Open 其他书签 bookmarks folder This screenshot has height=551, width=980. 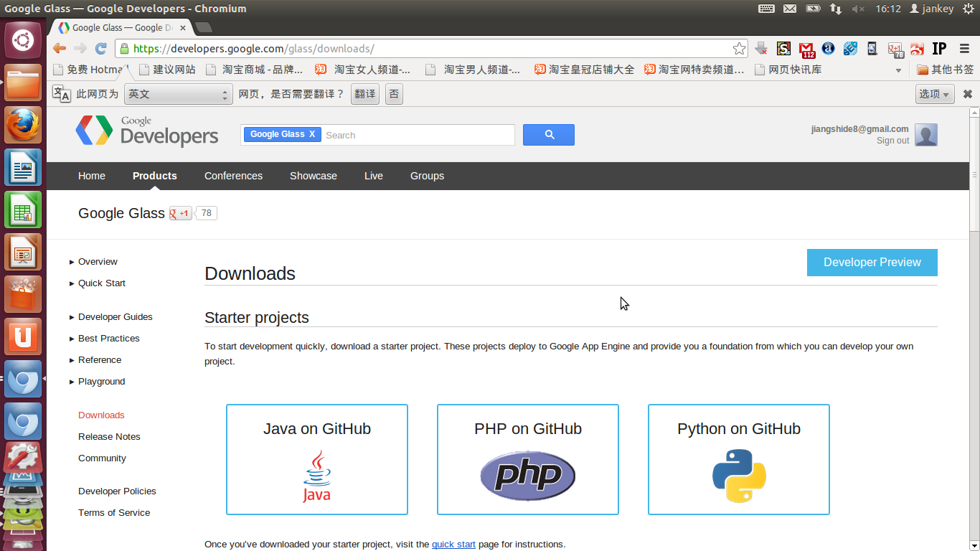(946, 70)
